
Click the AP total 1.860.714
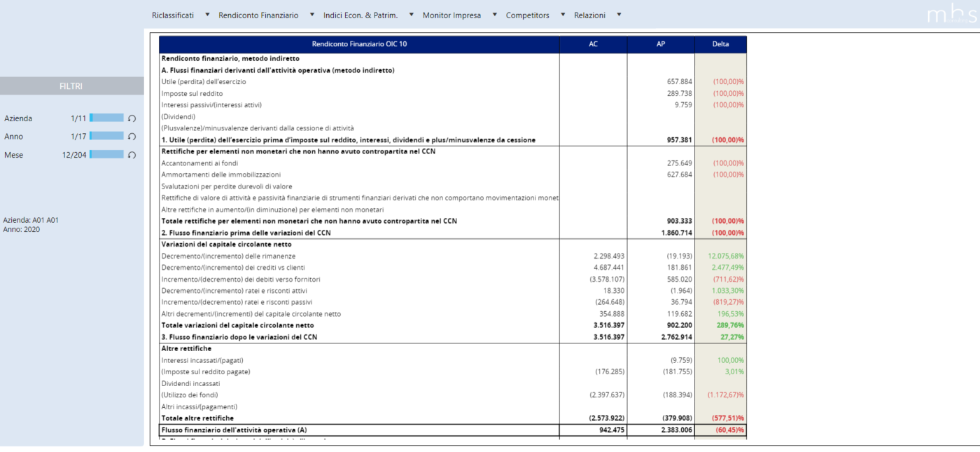pos(676,233)
